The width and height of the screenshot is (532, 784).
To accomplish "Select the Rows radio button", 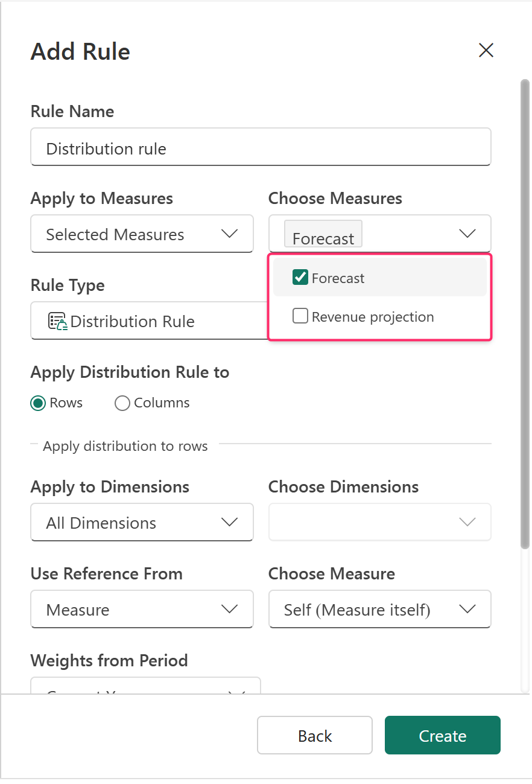I will point(38,403).
